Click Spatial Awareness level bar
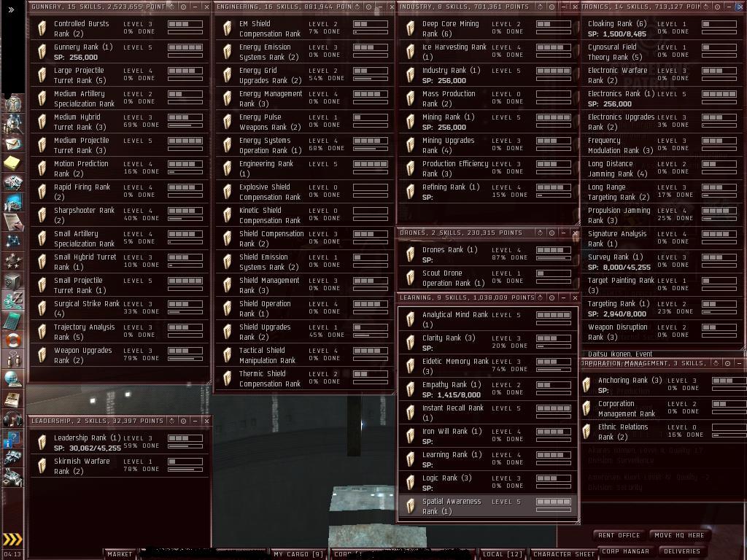 554,502
